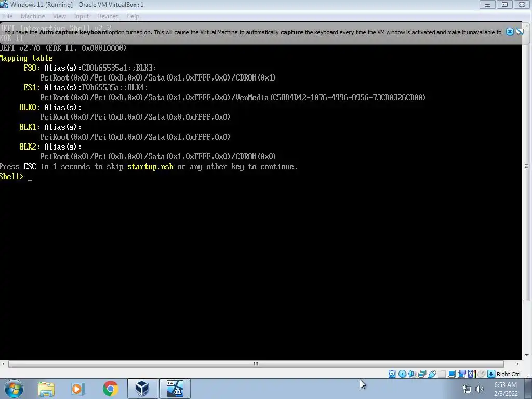This screenshot has width=532, height=399.
Task: Click the BLK2: mapping label
Action: (x=30, y=147)
